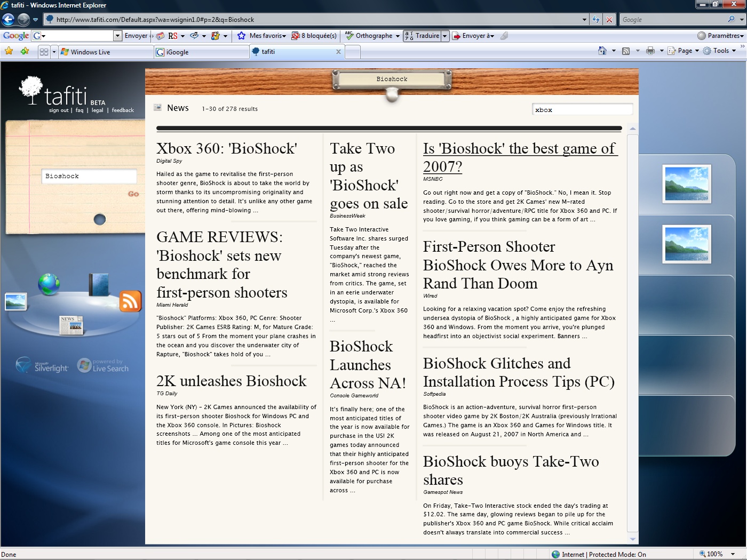The height and width of the screenshot is (560, 747).
Task: Click the xbox filter text field
Action: 582,110
